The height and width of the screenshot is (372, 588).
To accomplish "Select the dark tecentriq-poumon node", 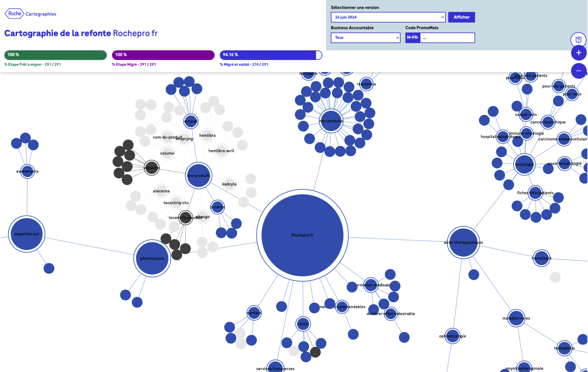I will click(x=186, y=218).
